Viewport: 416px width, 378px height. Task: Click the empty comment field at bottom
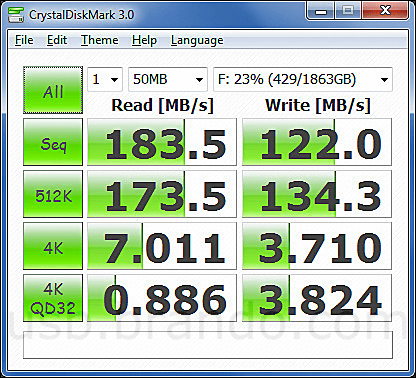tap(208, 345)
